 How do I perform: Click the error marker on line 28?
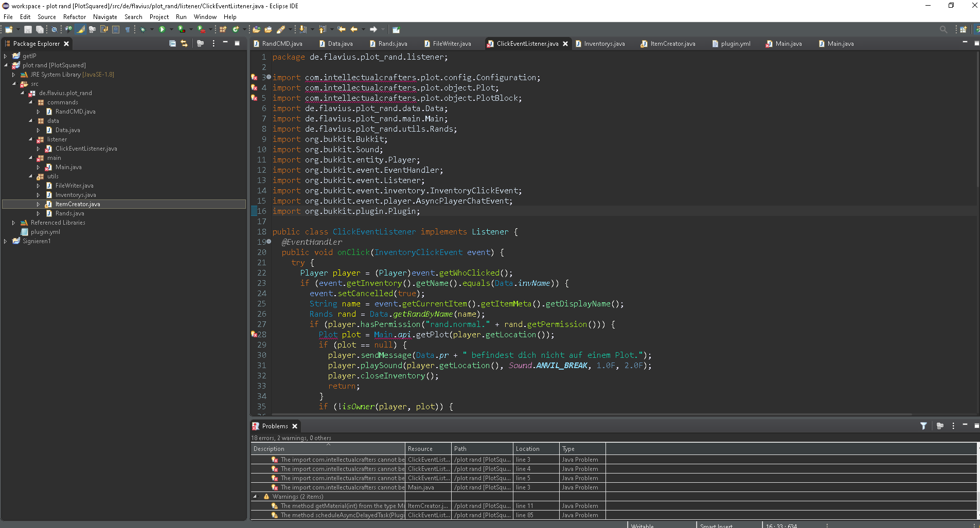click(254, 334)
